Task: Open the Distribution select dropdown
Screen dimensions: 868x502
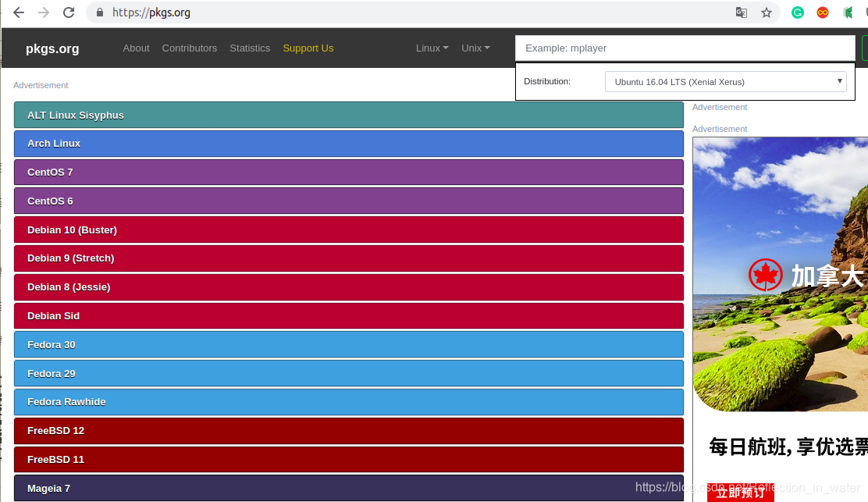Action: click(726, 81)
